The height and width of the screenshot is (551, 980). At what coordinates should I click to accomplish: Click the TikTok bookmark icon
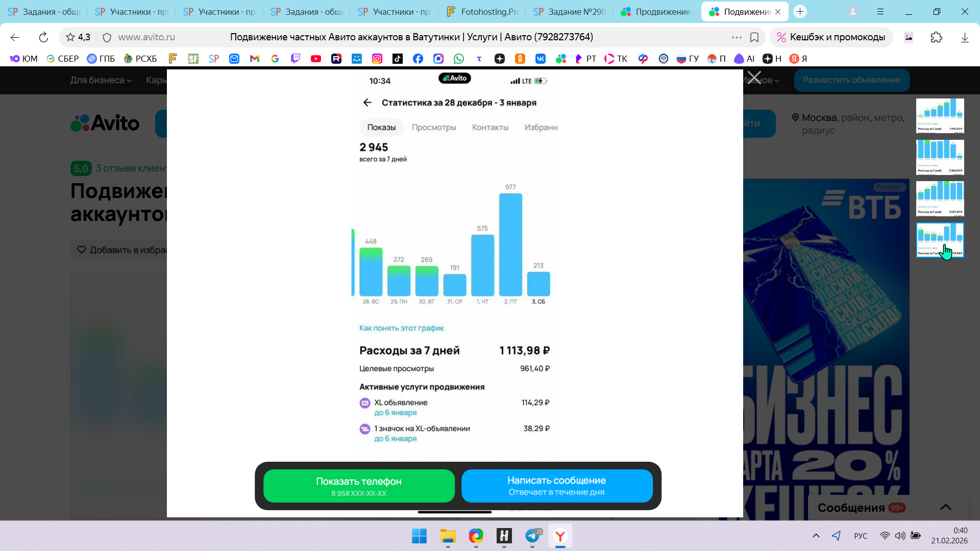[398, 59]
